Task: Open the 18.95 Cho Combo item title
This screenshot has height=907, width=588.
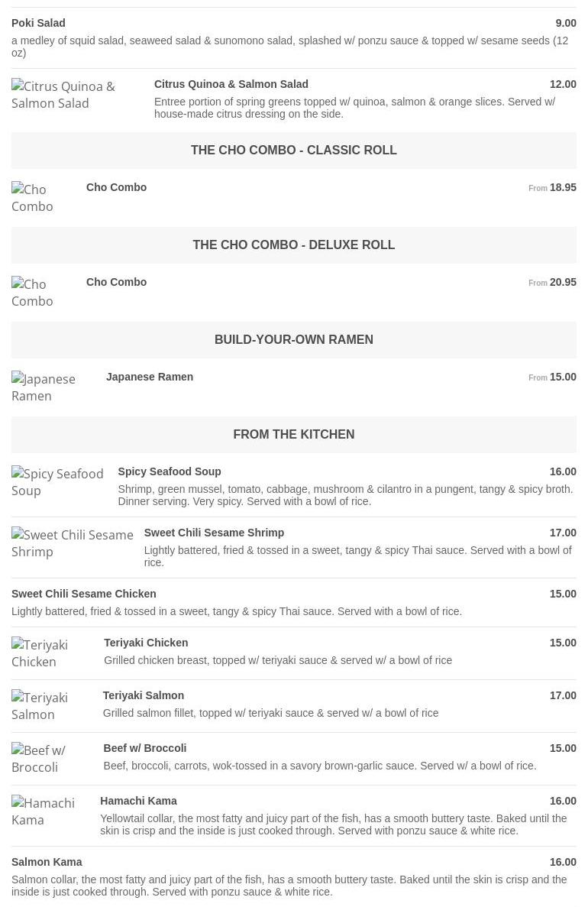Action: coord(116,187)
